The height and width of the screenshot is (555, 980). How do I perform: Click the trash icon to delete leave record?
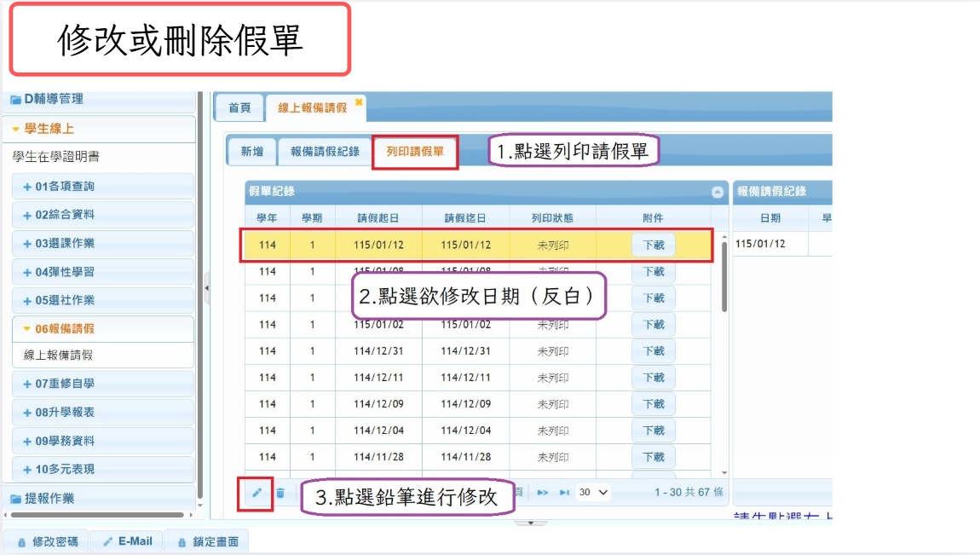click(280, 491)
